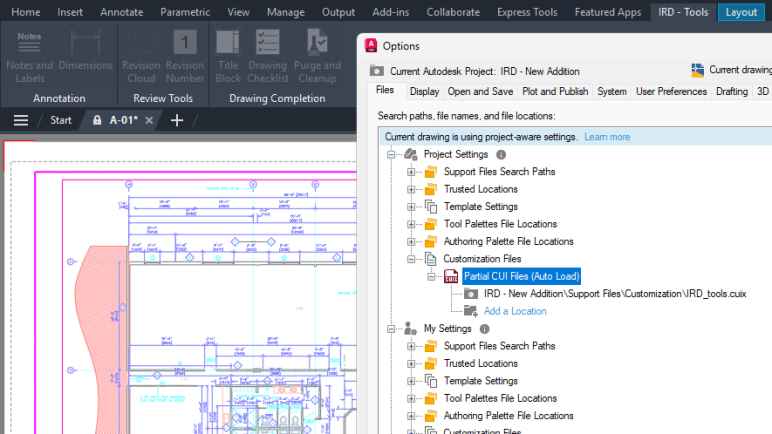Go to the Display options tab
Image resolution: width=772 pixels, height=434 pixels.
click(x=424, y=91)
